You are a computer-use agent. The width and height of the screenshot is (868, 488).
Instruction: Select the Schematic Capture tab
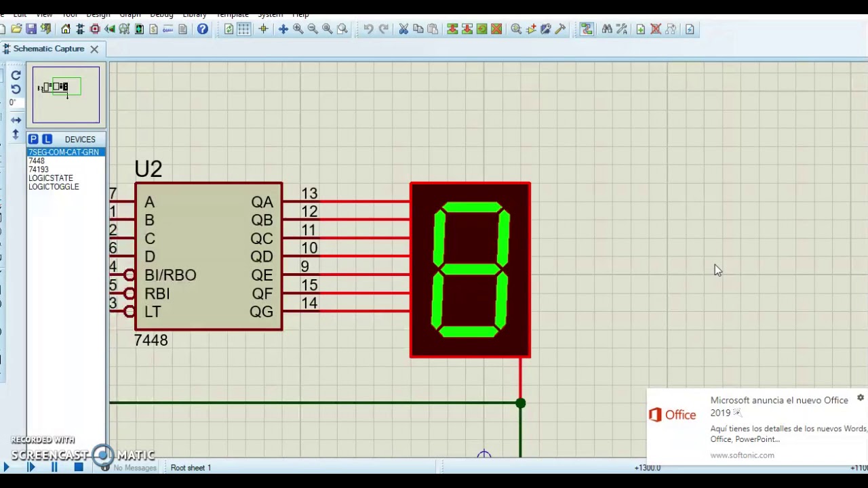coord(49,49)
